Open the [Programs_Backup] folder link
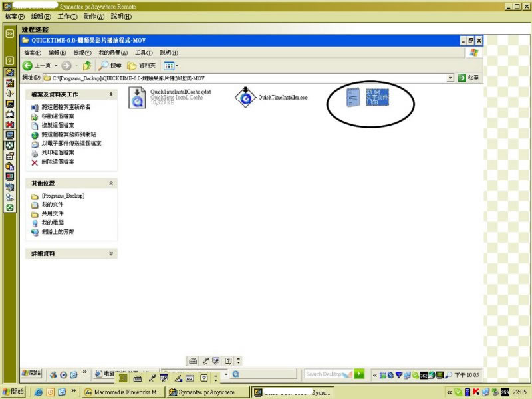 click(63, 196)
